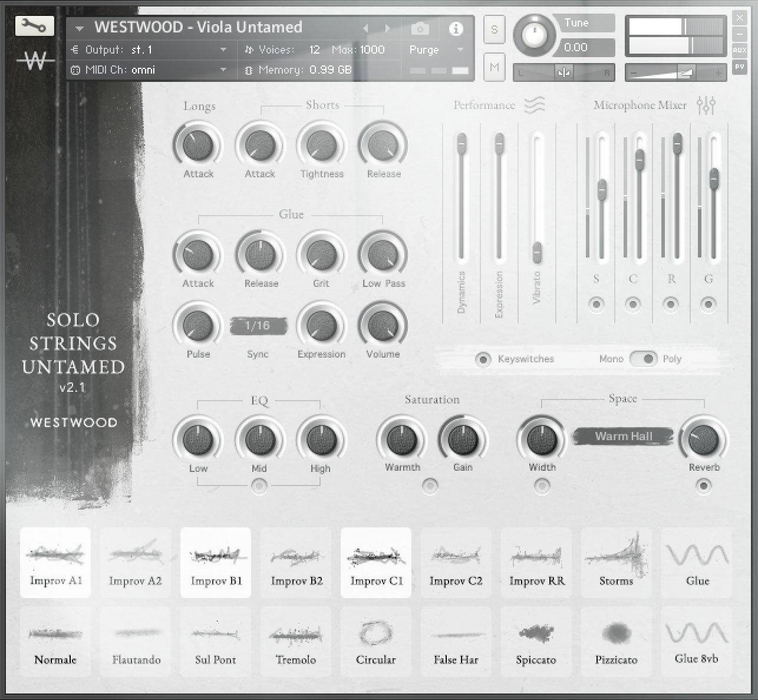Select the Improv A1 articulation
This screenshot has height=700, width=758.
click(x=55, y=562)
